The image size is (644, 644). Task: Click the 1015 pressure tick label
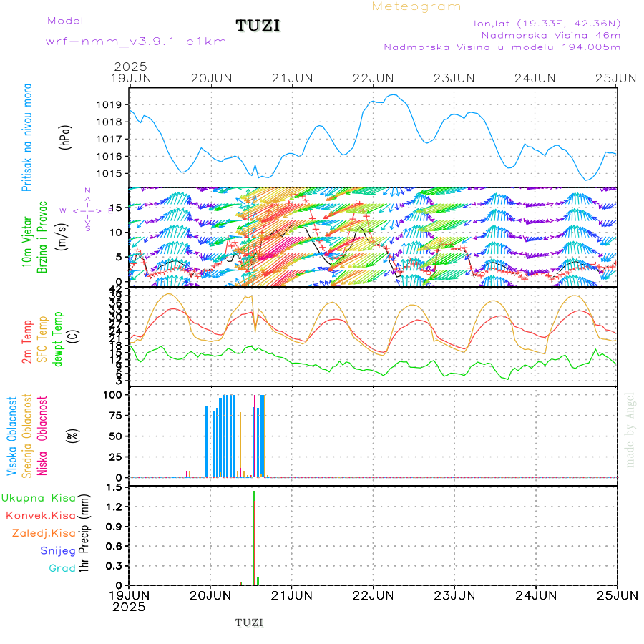click(x=109, y=174)
